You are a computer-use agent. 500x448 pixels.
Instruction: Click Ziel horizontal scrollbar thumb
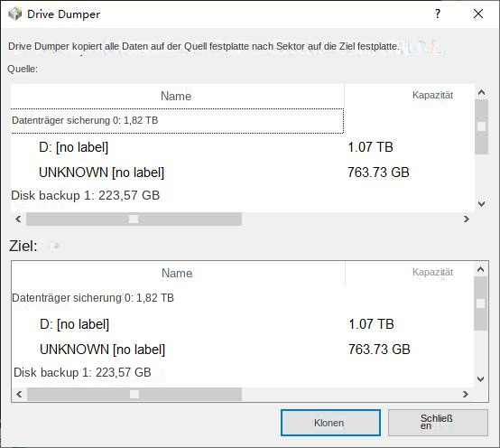click(134, 395)
